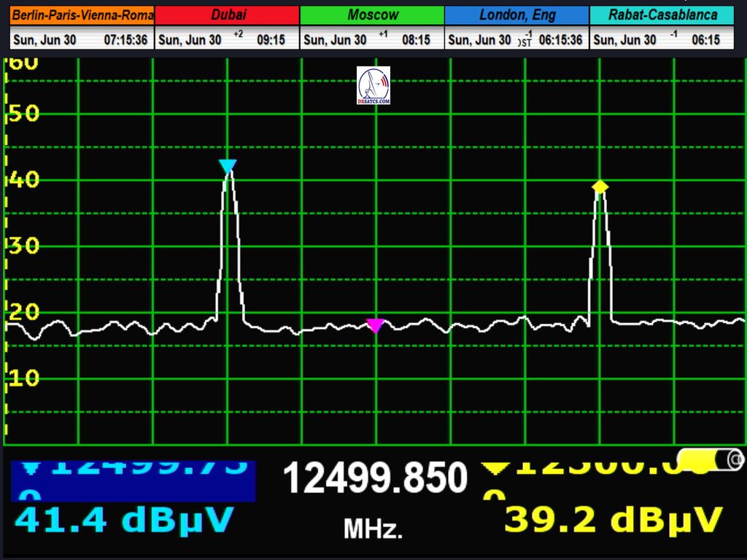747x560 pixels.
Task: Click the cyan triangle marker on left peak
Action: [x=228, y=166]
